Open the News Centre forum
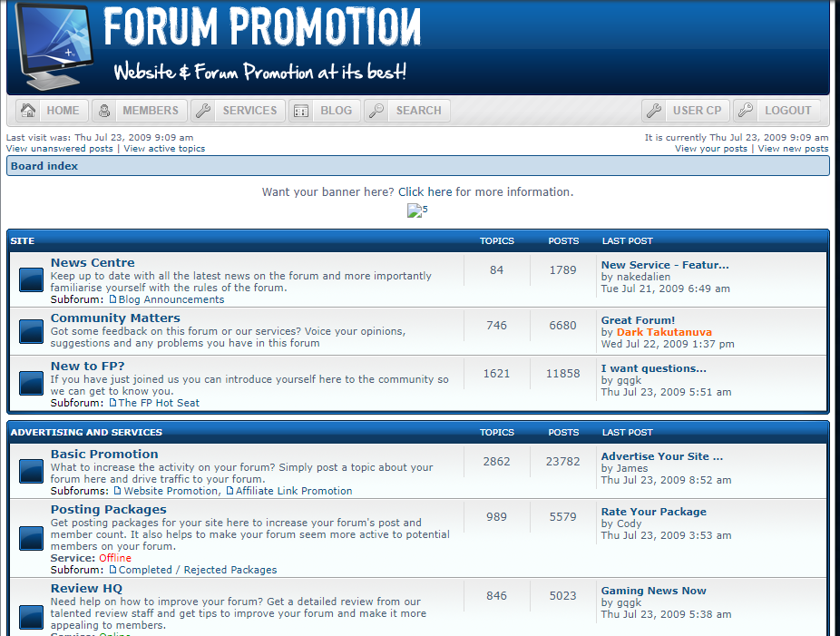This screenshot has width=840, height=636. [93, 262]
